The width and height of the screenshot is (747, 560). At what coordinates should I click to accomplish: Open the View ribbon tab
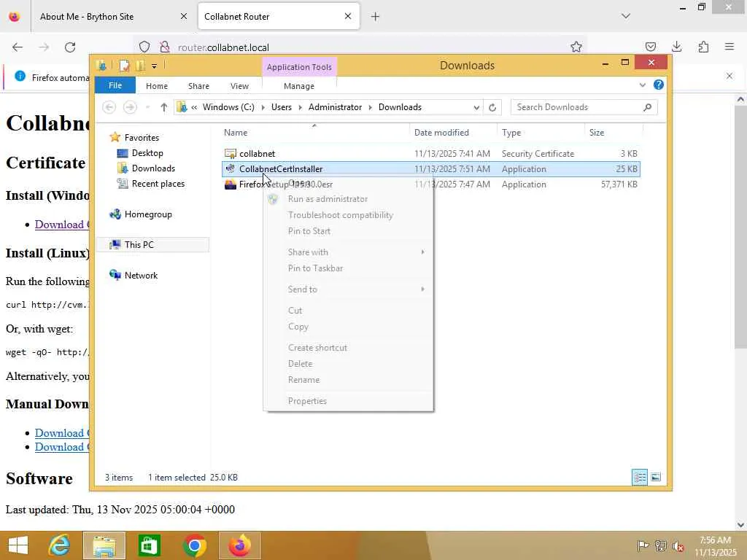tap(239, 86)
